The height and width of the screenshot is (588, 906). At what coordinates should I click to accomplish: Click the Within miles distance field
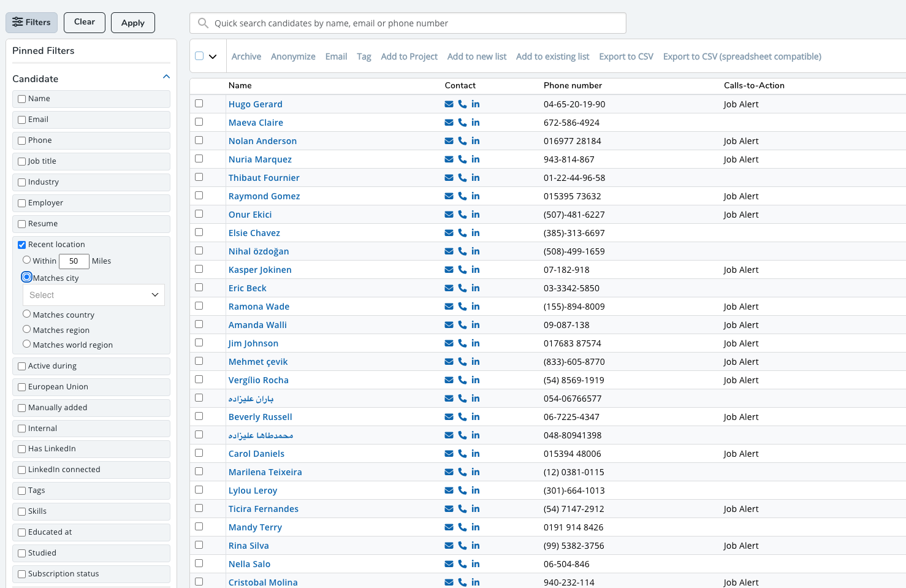(x=74, y=261)
